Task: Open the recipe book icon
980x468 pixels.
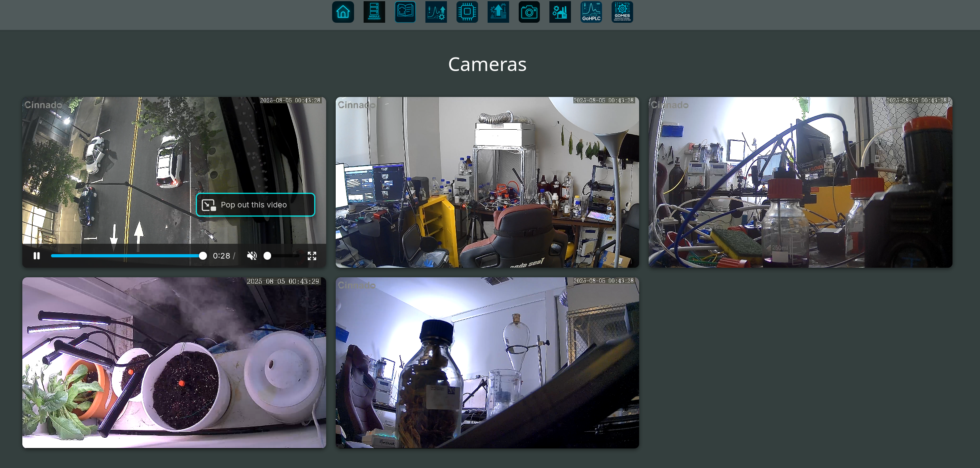Action: click(405, 12)
